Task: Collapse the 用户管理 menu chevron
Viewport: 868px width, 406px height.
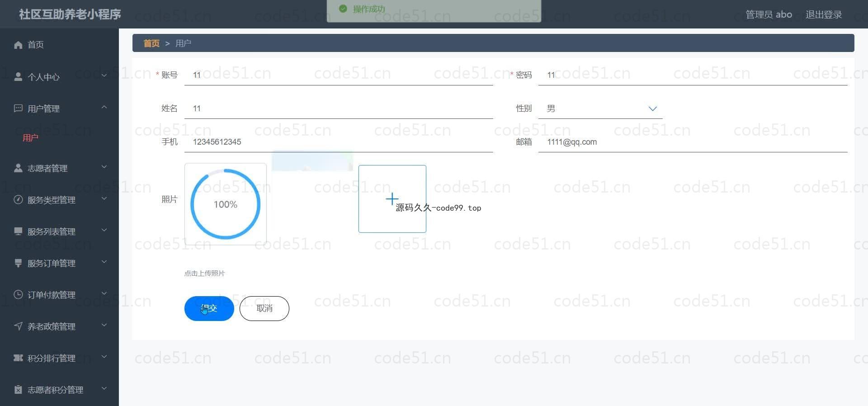Action: [x=104, y=107]
